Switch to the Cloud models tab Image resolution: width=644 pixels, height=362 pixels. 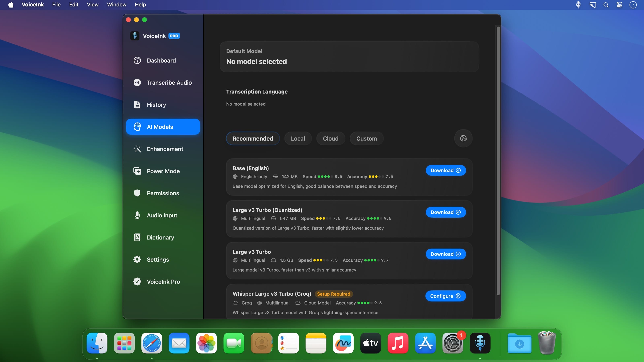pyautogui.click(x=330, y=138)
